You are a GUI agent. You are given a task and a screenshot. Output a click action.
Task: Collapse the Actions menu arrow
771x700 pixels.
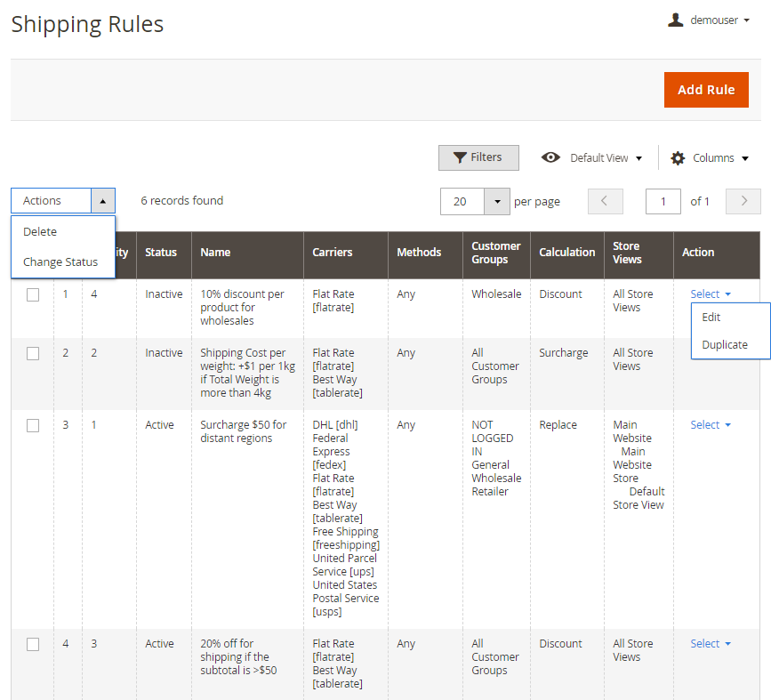(103, 201)
